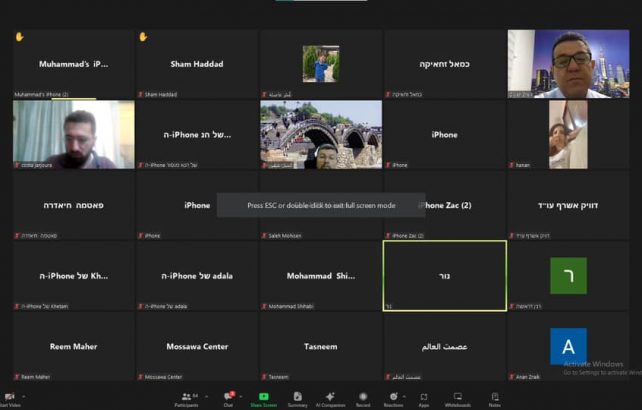Click the stone bridge video thumbnail

click(x=320, y=134)
